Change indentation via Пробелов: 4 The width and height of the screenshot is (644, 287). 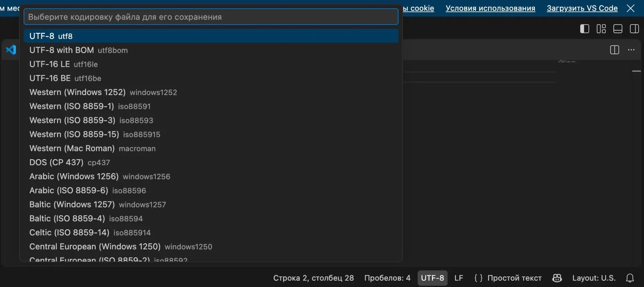387,278
